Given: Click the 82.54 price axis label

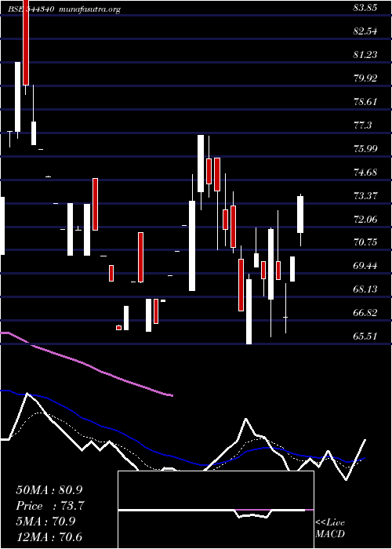Looking at the screenshot, I should point(365,31).
